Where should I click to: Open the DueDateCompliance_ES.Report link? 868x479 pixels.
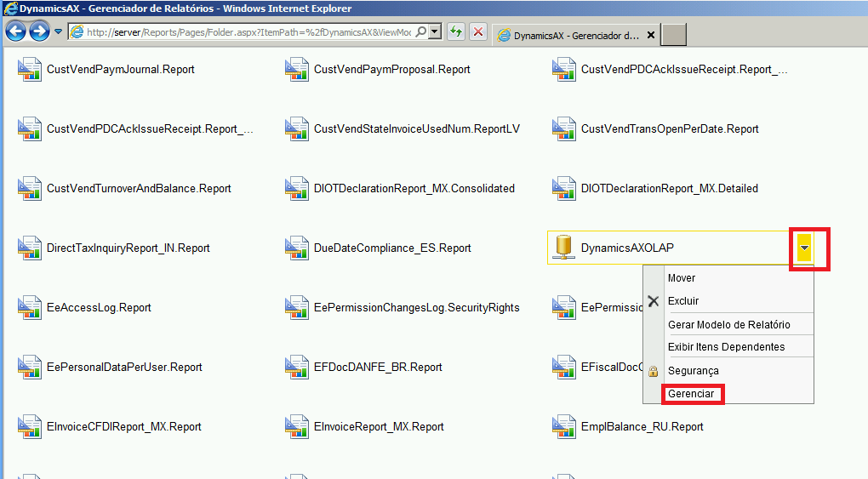[x=392, y=248]
